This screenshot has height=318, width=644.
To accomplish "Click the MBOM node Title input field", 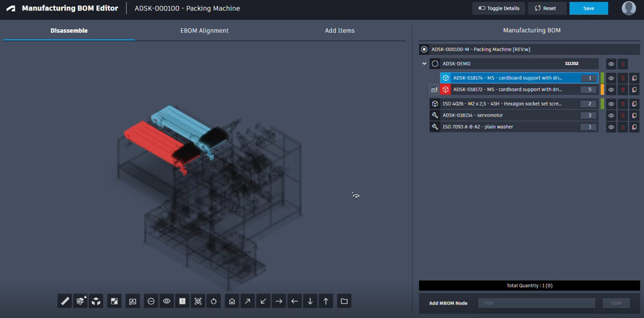I will (537, 303).
